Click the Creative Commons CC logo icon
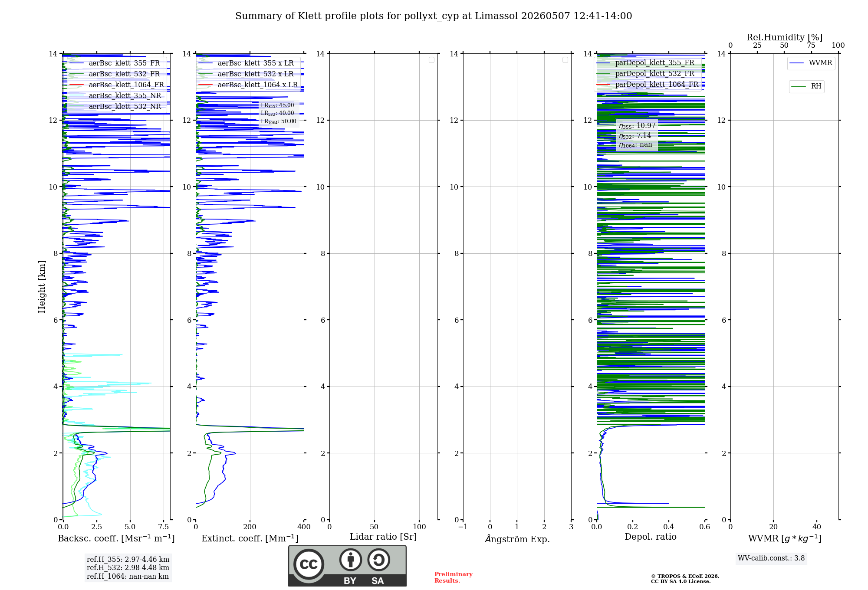 [x=309, y=564]
